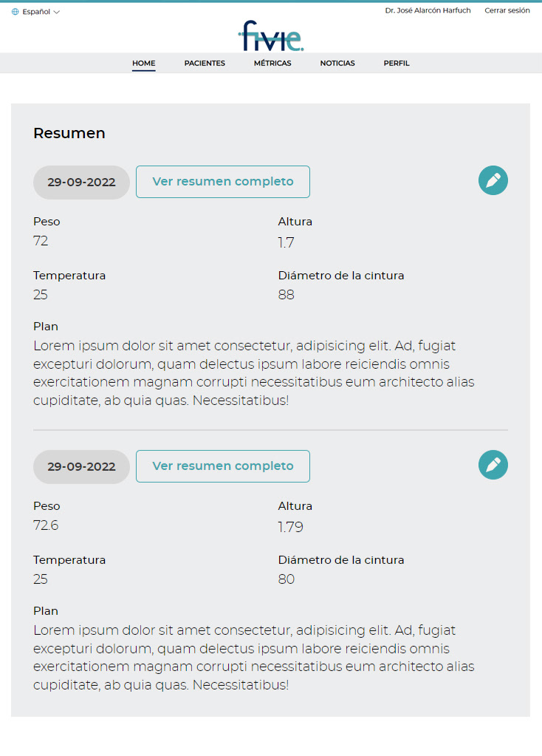Click the first 29-09-2022 date badge
This screenshot has height=756, width=542.
pos(81,183)
